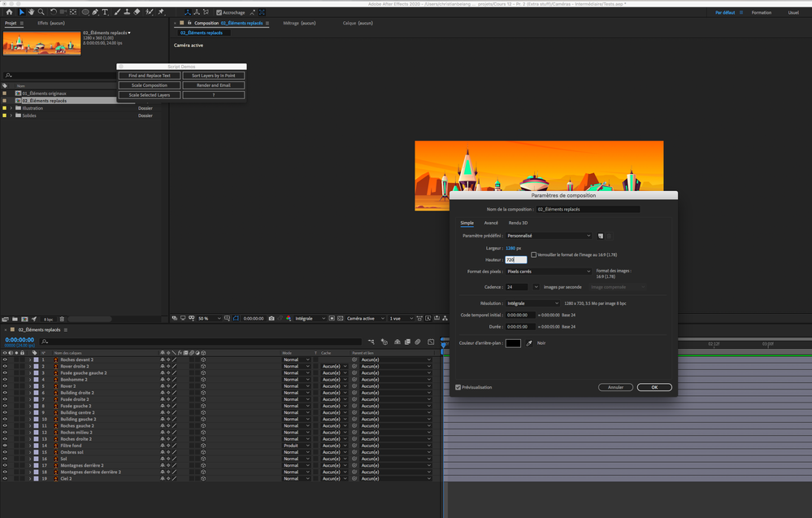Click the Scale Composition script button
812x518 pixels.
149,85
